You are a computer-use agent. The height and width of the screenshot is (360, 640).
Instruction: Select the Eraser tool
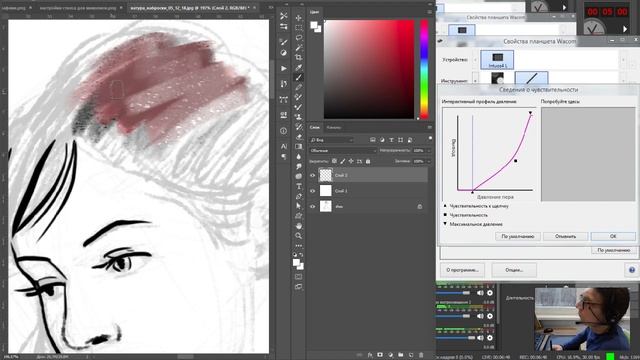[299, 137]
